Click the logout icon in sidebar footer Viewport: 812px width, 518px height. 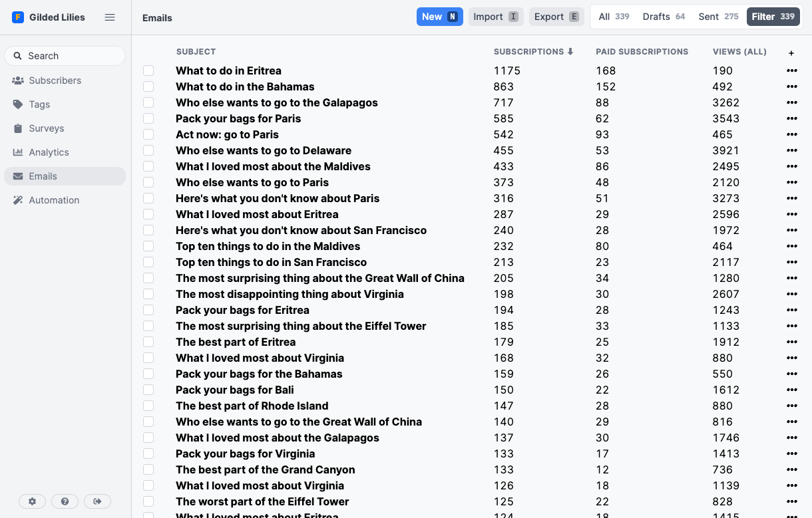pyautogui.click(x=97, y=501)
